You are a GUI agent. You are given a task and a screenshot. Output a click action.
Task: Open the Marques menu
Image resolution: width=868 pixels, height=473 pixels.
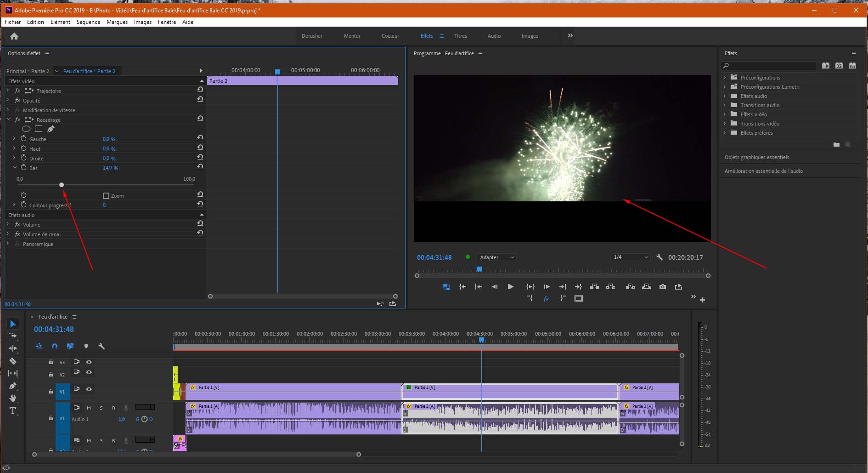(117, 22)
